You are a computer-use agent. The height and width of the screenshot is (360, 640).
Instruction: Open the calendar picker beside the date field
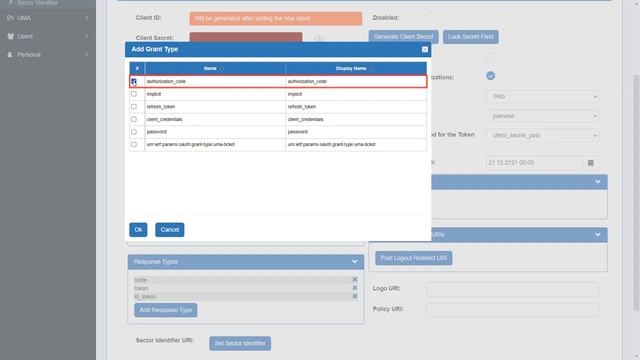pos(590,163)
